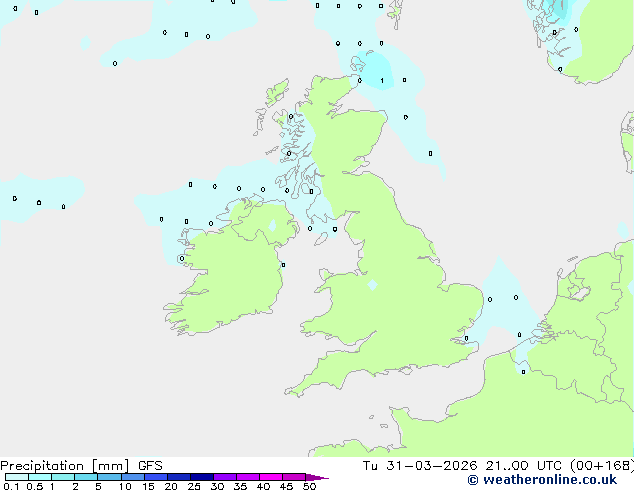The height and width of the screenshot is (490, 634).
Task: Click the '50' legend label
Action: click(x=309, y=486)
